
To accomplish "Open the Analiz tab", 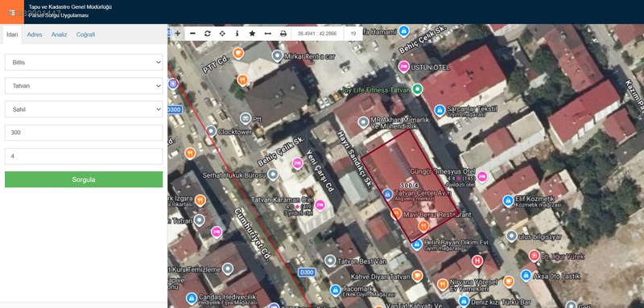I will point(59,35).
